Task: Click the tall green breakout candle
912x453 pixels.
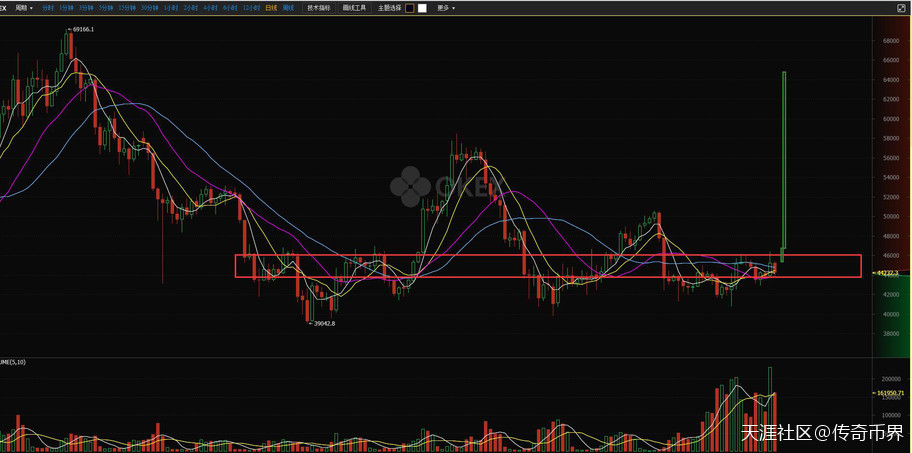Action: (783, 160)
